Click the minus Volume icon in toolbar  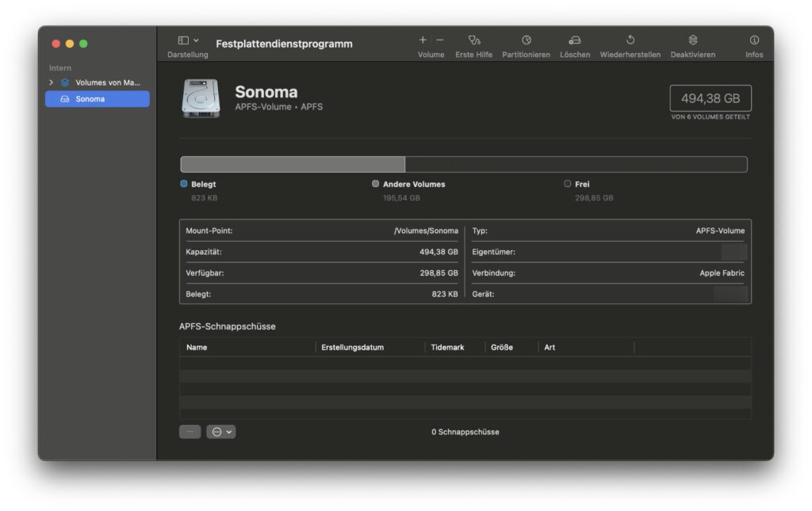(x=440, y=38)
